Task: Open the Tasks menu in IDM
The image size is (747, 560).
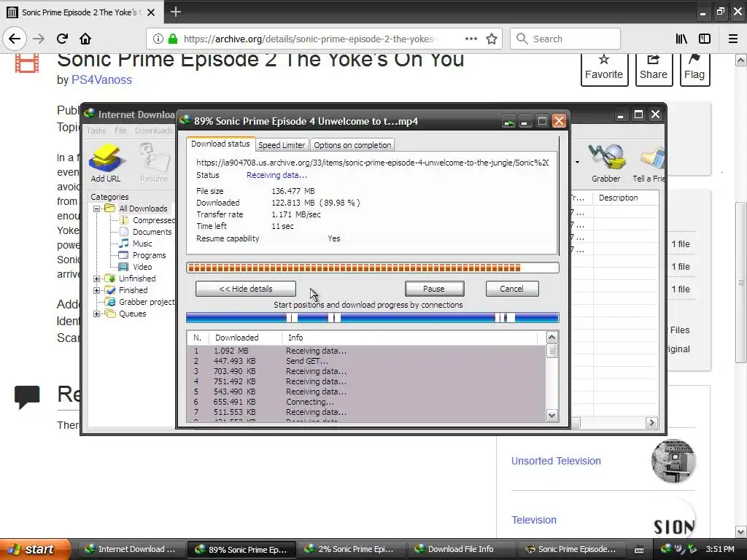Action: pyautogui.click(x=96, y=131)
